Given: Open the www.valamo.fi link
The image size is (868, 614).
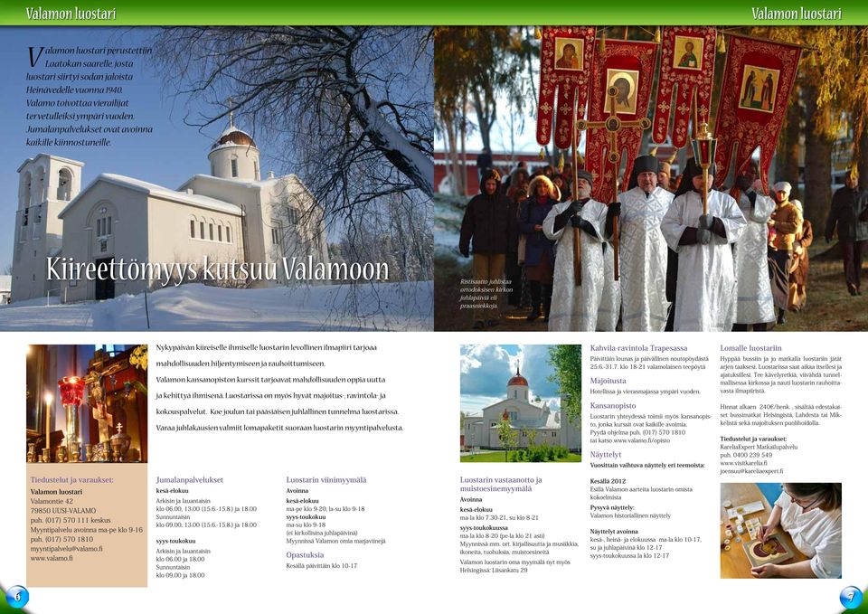Looking at the screenshot, I should coord(52,559).
